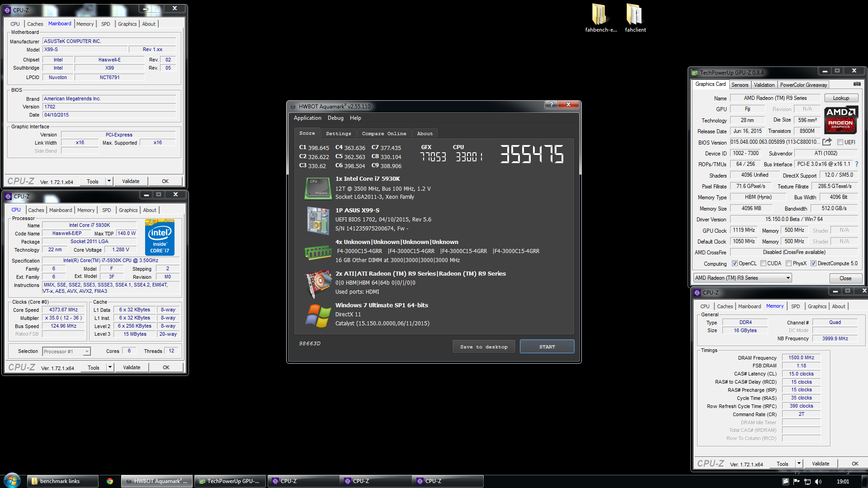Click first CPU-Z taskbar button

click(303, 481)
